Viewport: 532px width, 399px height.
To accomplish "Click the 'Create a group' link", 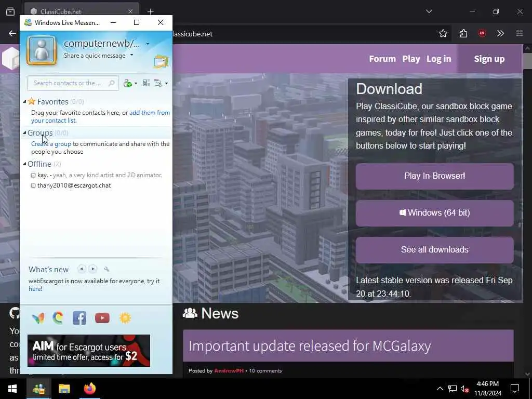I will click(x=51, y=144).
